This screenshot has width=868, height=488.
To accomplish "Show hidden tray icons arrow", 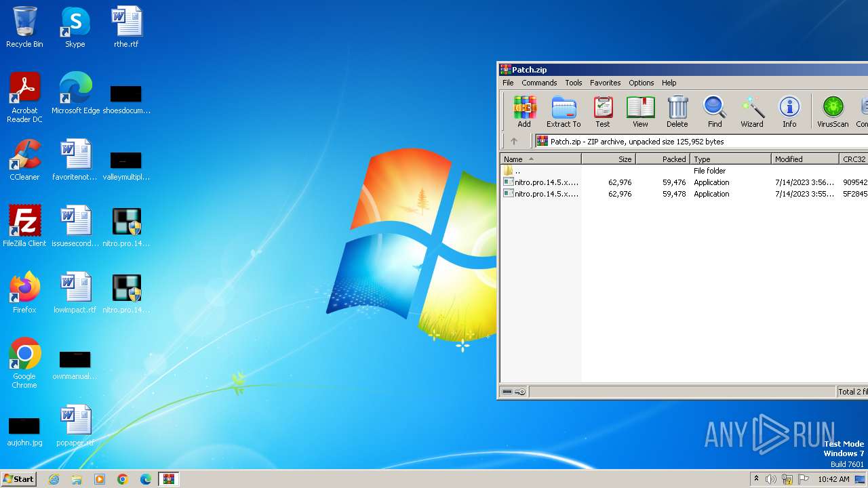I will (756, 479).
